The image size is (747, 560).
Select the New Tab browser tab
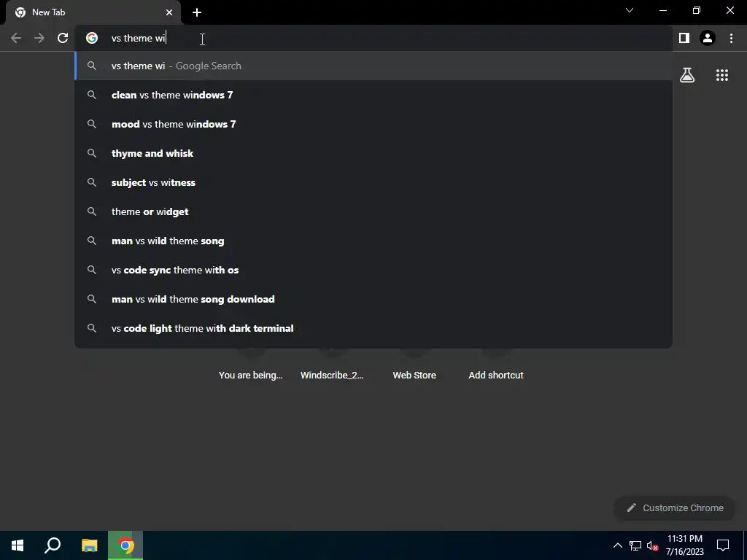[93, 12]
